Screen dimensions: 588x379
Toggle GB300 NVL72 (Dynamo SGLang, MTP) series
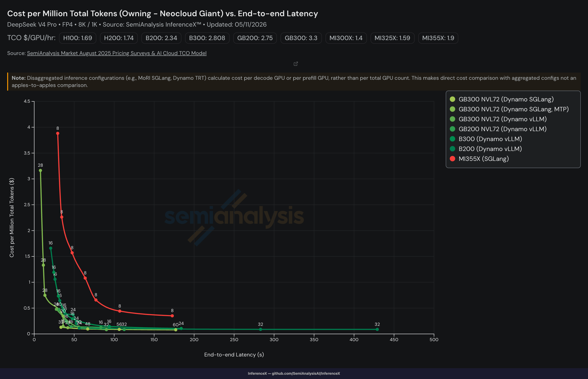click(509, 109)
